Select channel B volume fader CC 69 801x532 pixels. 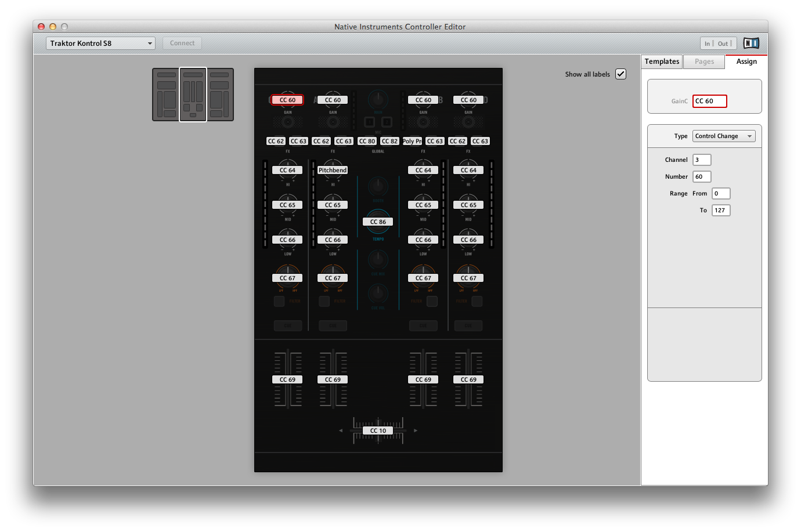click(423, 379)
